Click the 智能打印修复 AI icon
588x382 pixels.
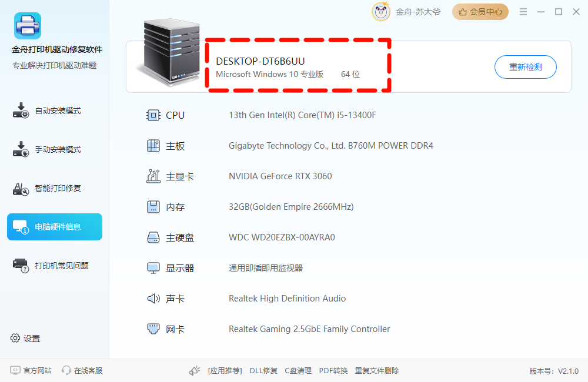[21, 189]
